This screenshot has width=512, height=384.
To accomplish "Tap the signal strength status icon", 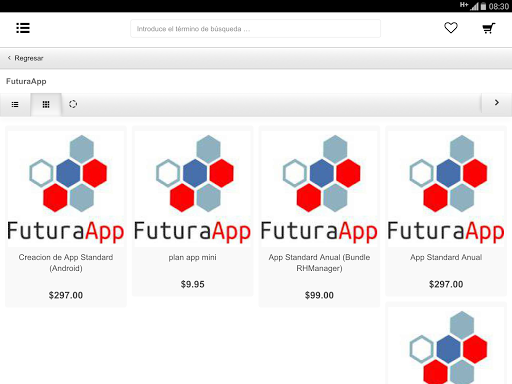I will tap(474, 6).
